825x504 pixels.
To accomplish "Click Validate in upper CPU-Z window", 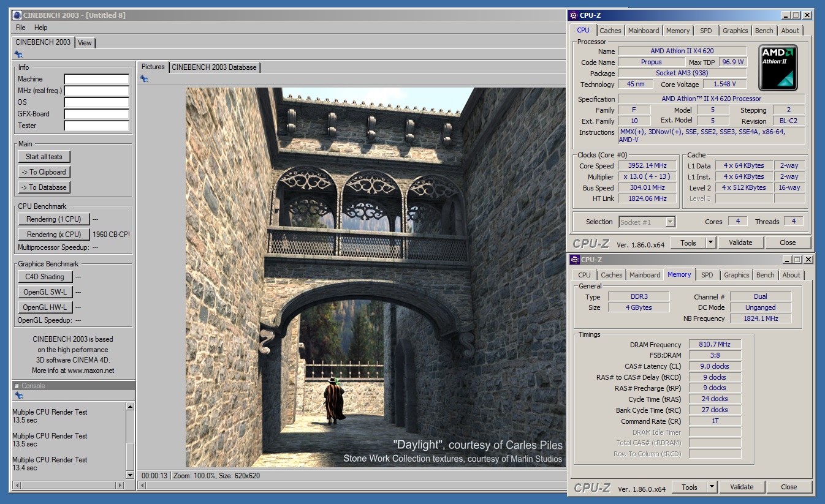I will point(740,243).
